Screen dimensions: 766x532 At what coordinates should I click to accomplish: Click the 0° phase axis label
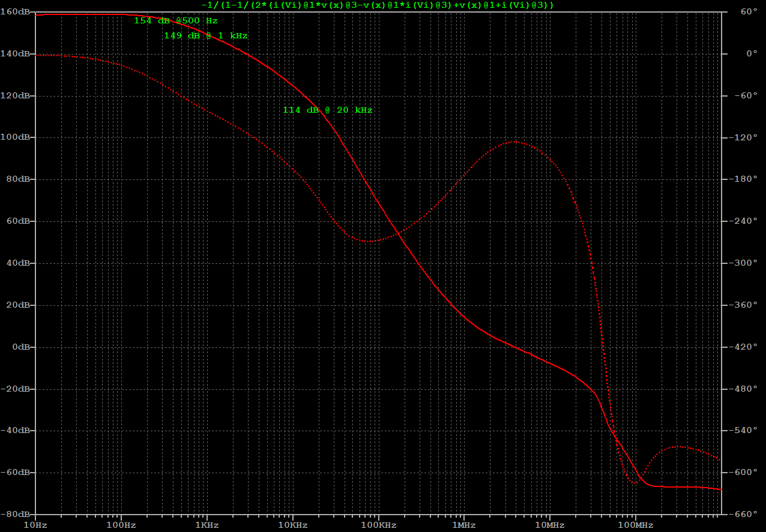click(x=752, y=54)
